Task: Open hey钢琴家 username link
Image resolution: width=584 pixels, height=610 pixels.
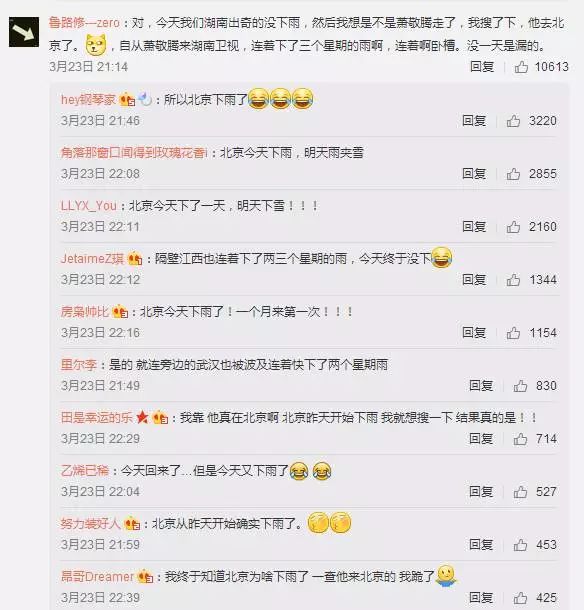Action: pyautogui.click(x=88, y=100)
